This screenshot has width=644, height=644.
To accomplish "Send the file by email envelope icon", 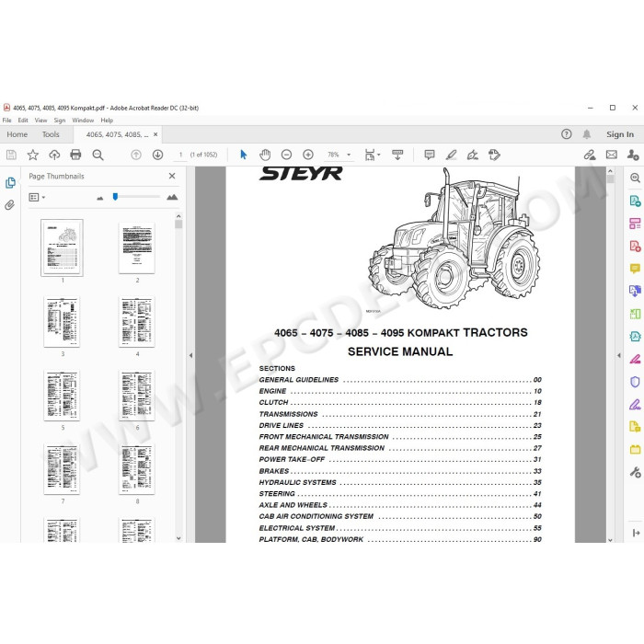I will pyautogui.click(x=612, y=155).
